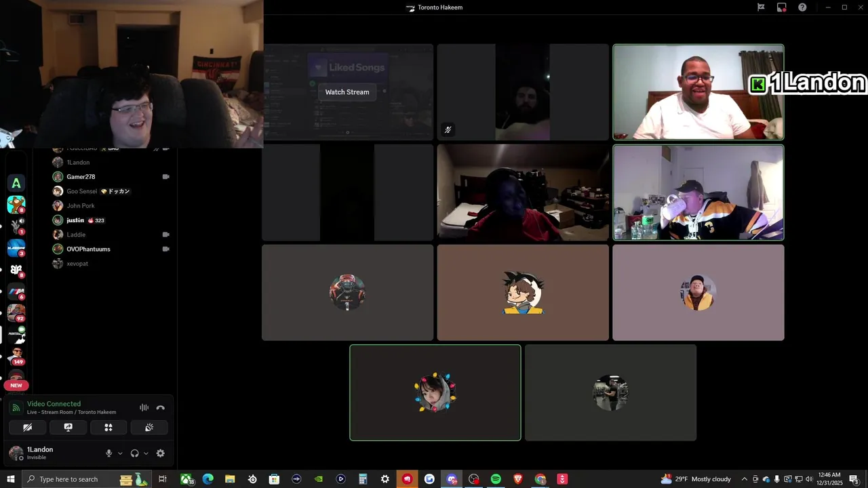Open Brave browser from the taskbar
Viewport: 868px width, 488px height.
click(518, 479)
